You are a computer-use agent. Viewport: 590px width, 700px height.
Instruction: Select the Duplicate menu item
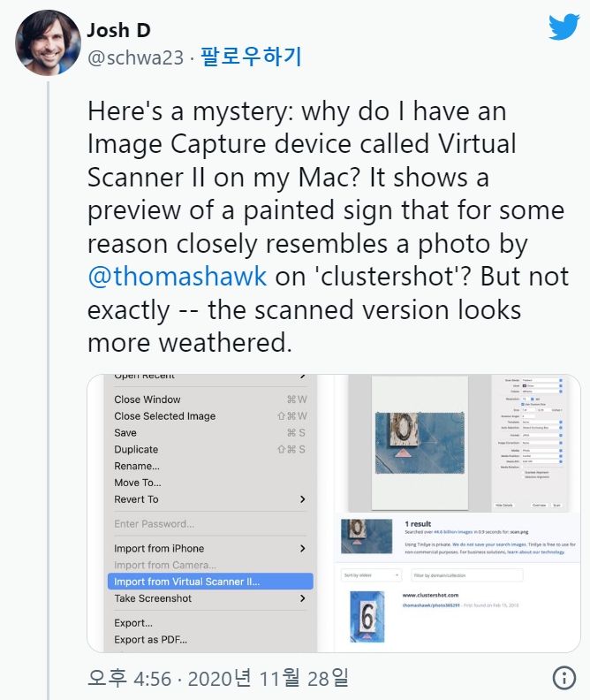(x=136, y=450)
